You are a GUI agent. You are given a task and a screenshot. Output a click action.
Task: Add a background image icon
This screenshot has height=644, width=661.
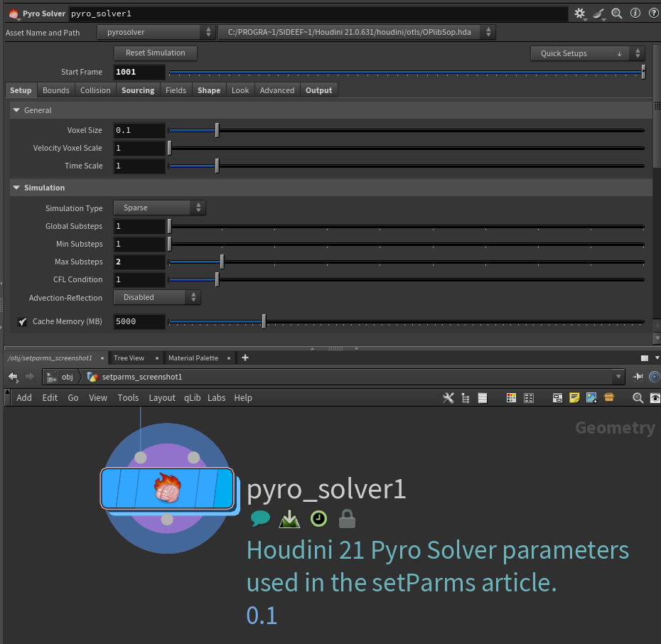tap(591, 398)
